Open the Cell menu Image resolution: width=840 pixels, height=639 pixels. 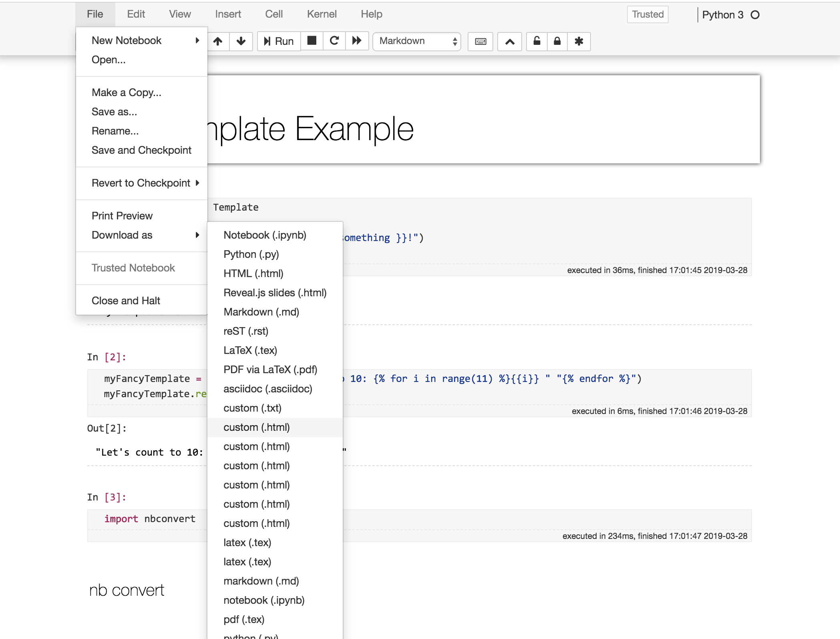click(274, 14)
